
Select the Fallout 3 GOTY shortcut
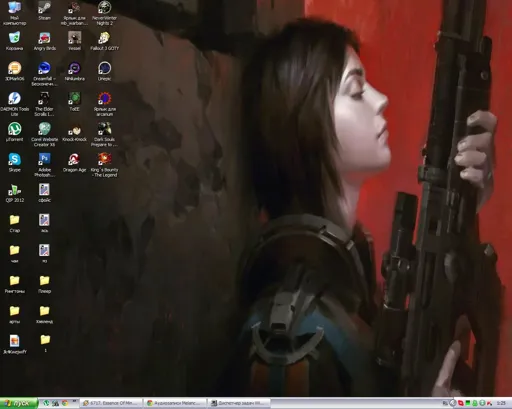click(x=104, y=41)
